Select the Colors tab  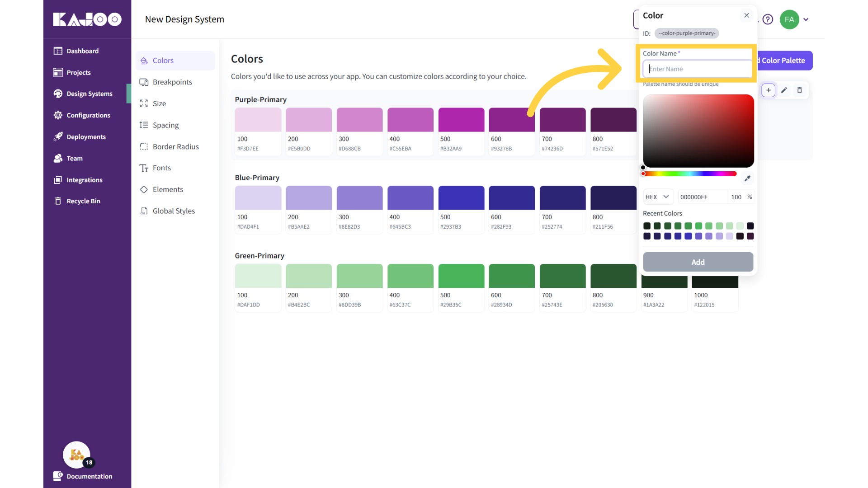pyautogui.click(x=175, y=61)
